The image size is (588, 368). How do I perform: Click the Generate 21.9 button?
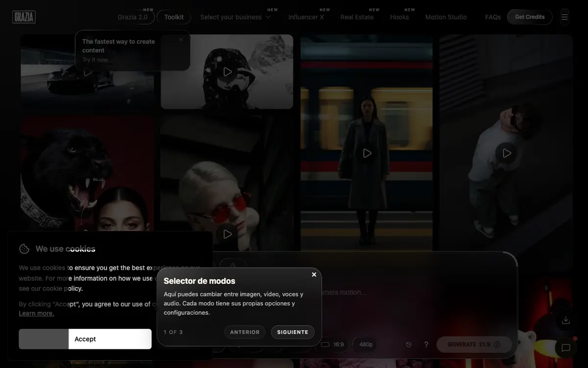(x=474, y=344)
